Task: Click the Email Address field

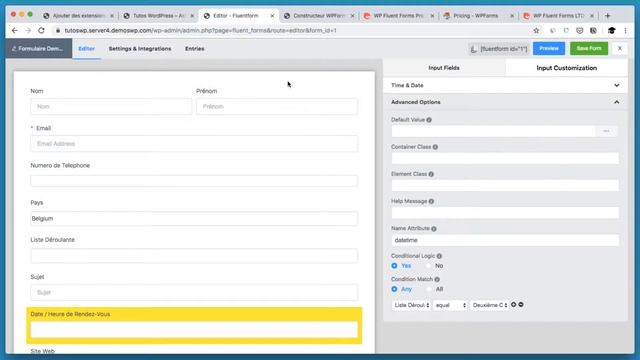Action: click(194, 144)
